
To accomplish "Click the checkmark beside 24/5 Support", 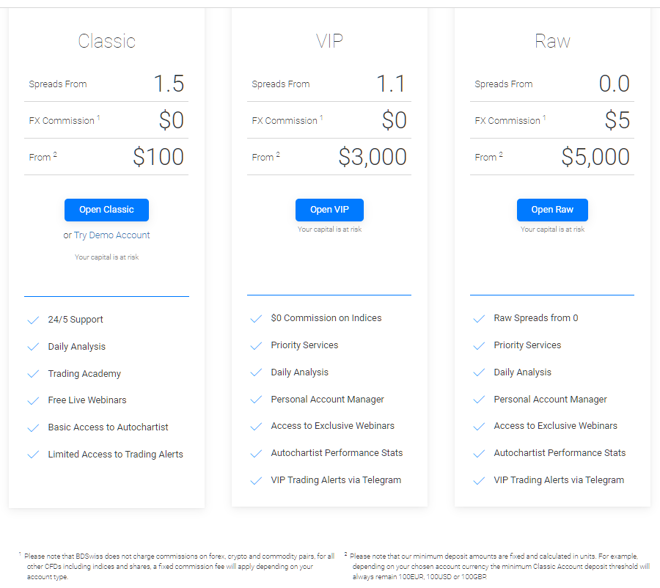I will point(33,320).
